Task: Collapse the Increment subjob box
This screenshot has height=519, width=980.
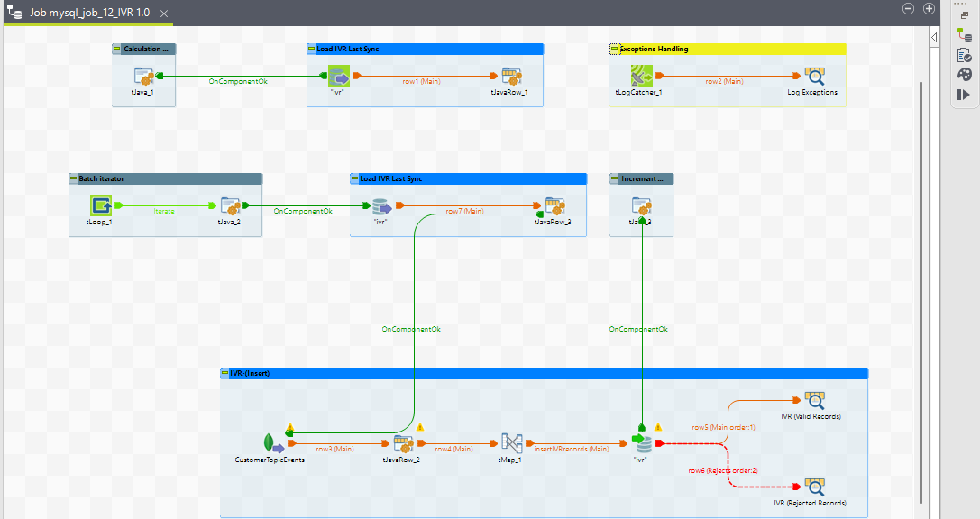Action: coord(614,178)
